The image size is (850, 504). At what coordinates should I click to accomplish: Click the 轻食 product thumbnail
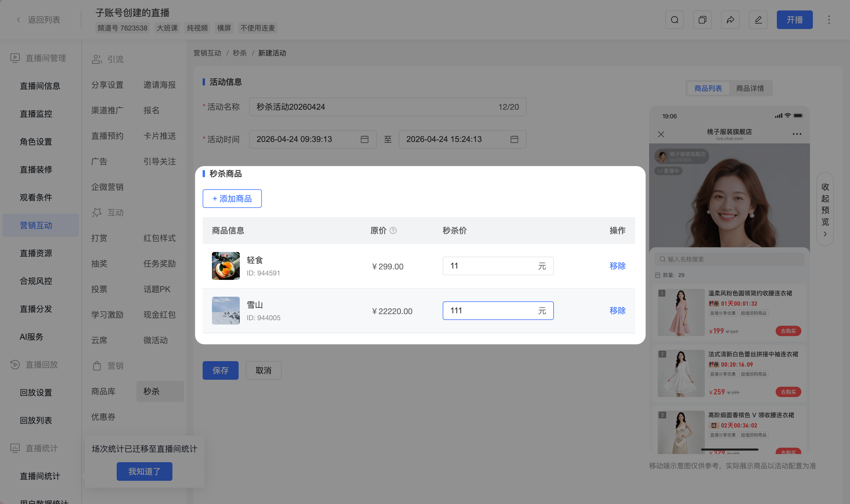click(226, 266)
